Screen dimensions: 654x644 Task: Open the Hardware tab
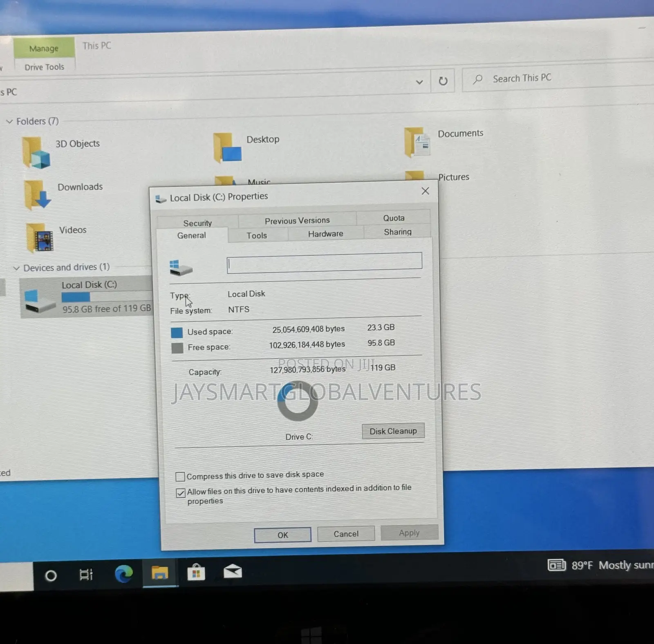pos(325,234)
